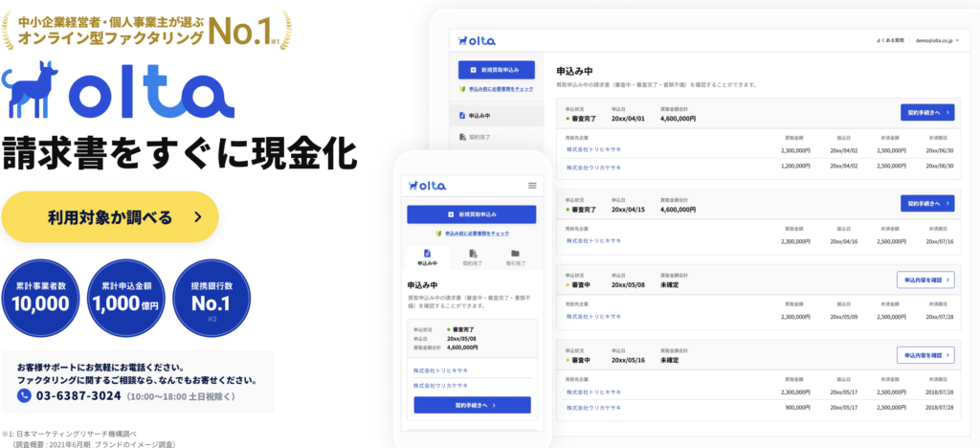Click 4,600,000円 total in the 04/01 card
The height and width of the screenshot is (448, 980).
coord(678,118)
